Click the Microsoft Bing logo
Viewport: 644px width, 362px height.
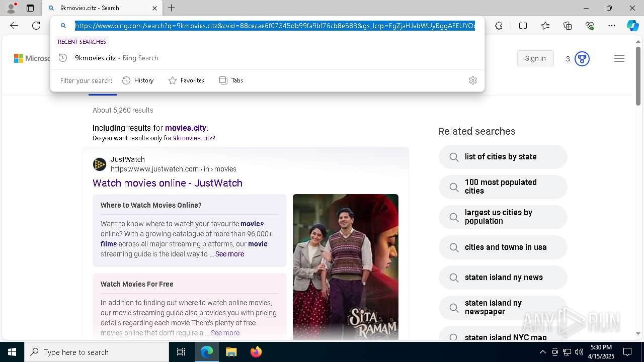(x=32, y=58)
